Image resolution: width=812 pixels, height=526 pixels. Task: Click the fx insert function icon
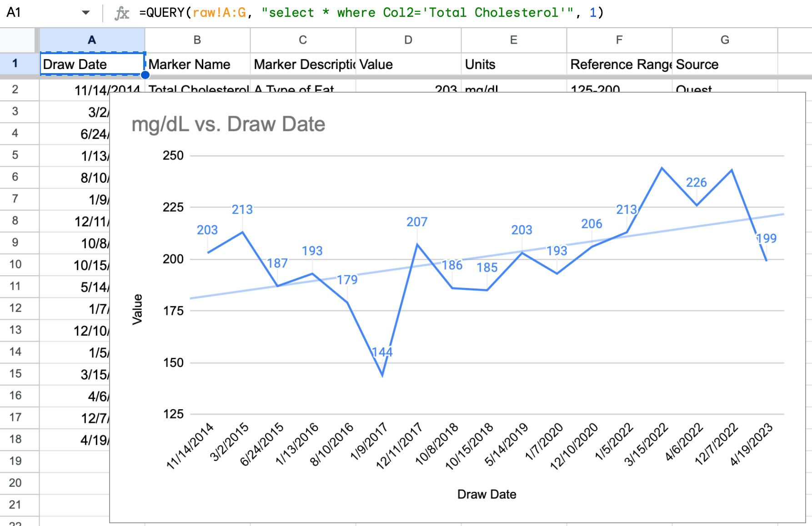(122, 12)
